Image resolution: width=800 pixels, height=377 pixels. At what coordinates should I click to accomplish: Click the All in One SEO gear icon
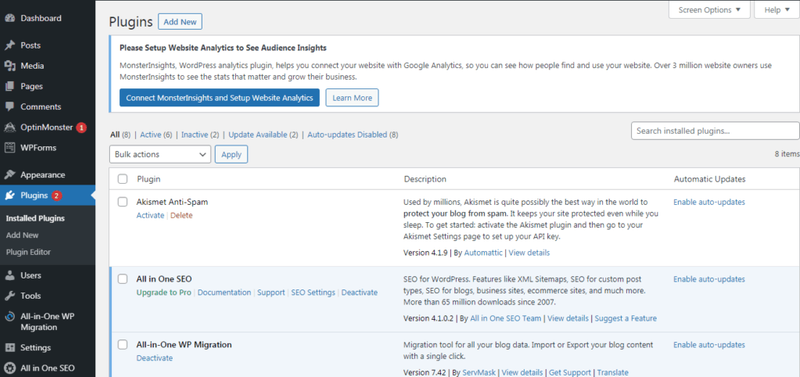(x=10, y=368)
